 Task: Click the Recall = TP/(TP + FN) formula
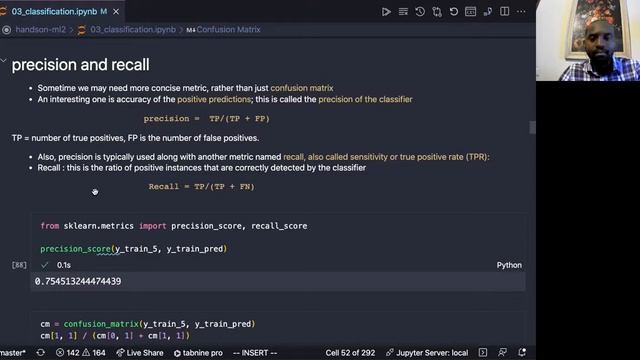pyautogui.click(x=201, y=187)
